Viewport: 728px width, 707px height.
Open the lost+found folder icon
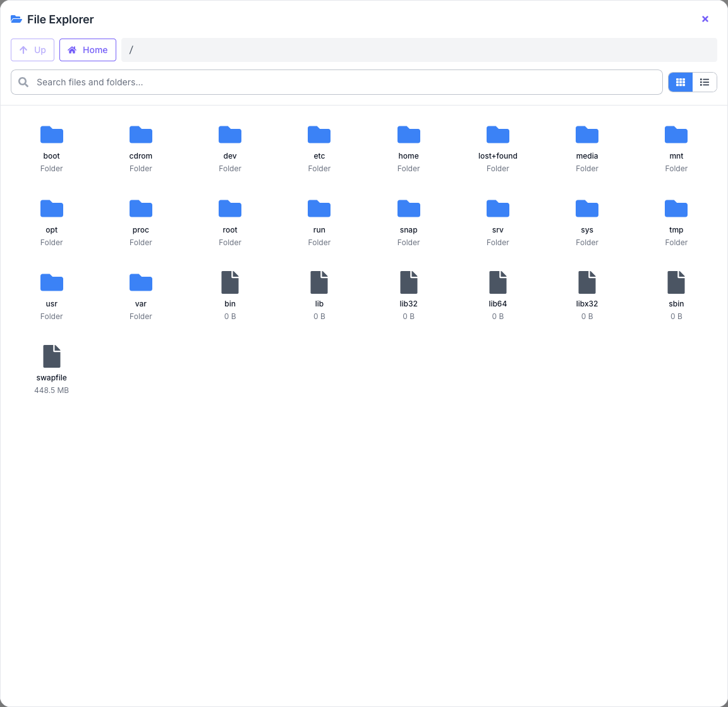[498, 135]
